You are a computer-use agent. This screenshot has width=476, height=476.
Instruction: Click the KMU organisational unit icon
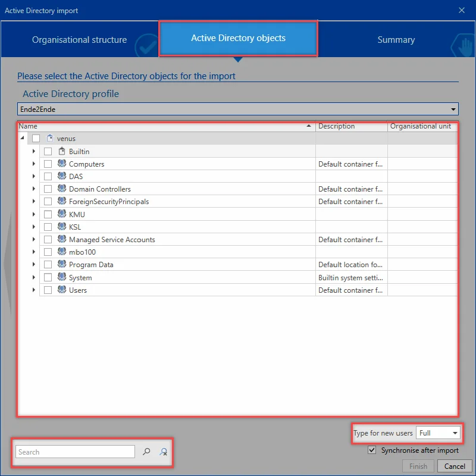pyautogui.click(x=62, y=214)
